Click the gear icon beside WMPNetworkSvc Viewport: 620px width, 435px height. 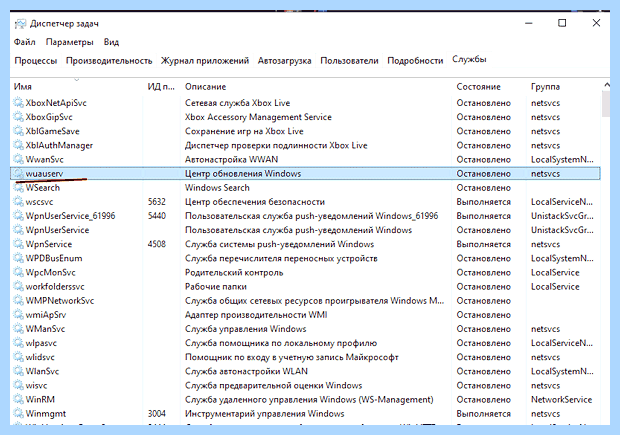point(18,301)
